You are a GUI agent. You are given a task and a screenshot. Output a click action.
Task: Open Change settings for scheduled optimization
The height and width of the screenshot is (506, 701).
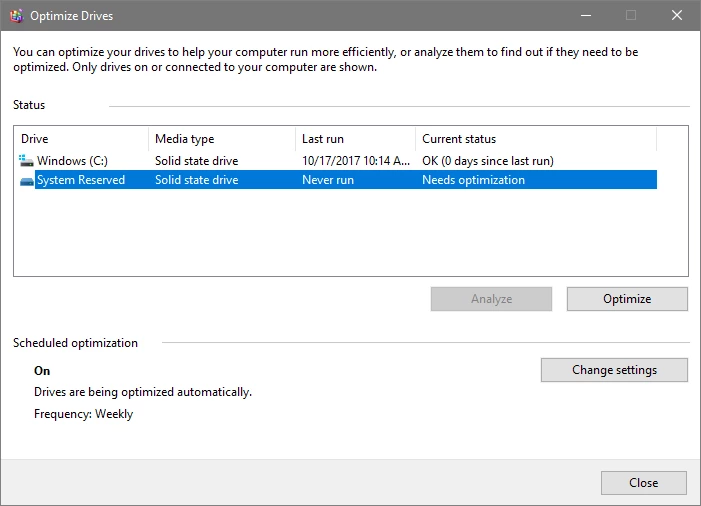(x=614, y=370)
